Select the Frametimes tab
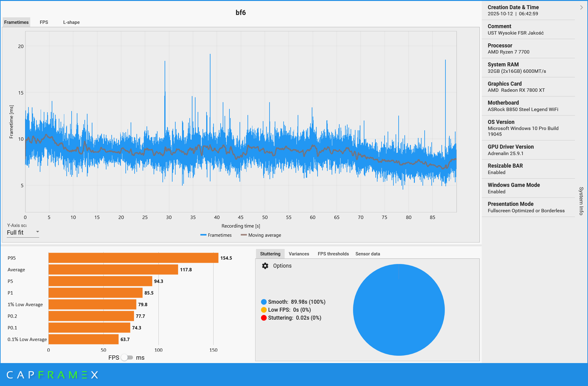Viewport: 588px width, 386px height. (x=17, y=22)
